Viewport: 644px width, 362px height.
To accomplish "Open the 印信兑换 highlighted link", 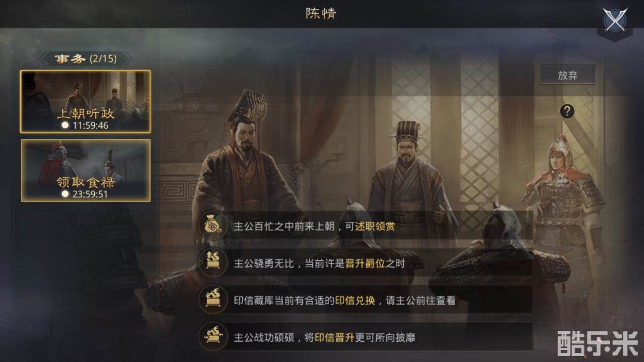I will tap(355, 301).
